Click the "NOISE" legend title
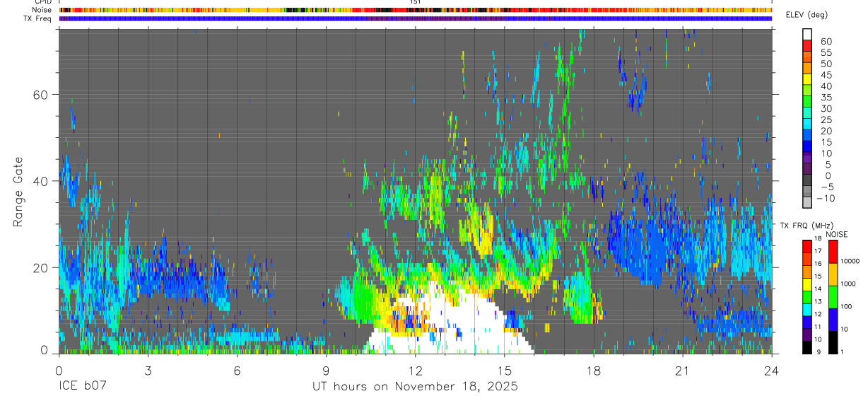868x401 pixels. click(837, 234)
